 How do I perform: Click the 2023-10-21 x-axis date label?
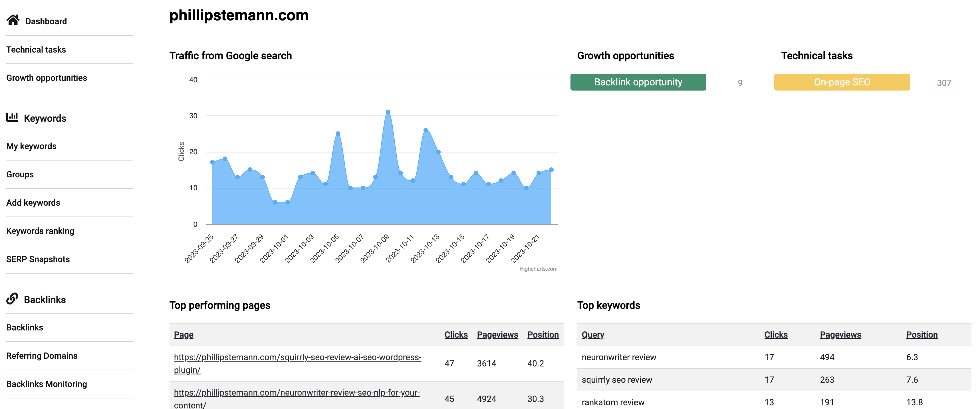[525, 249]
